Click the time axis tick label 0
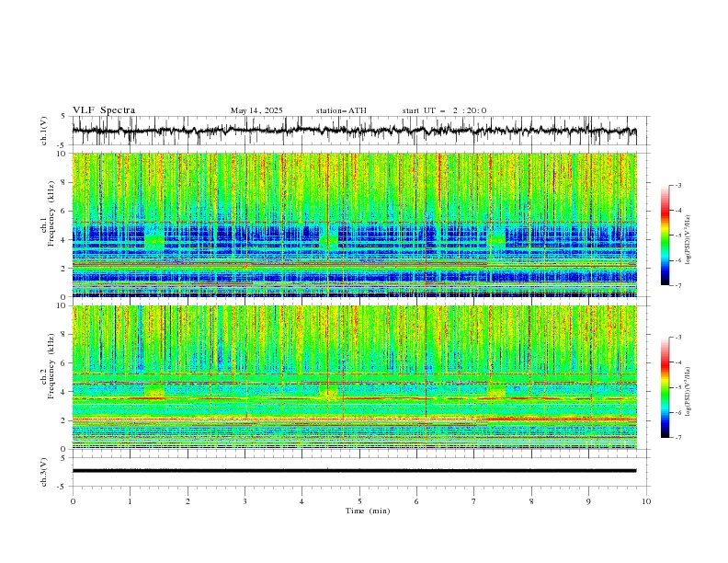 [73, 501]
